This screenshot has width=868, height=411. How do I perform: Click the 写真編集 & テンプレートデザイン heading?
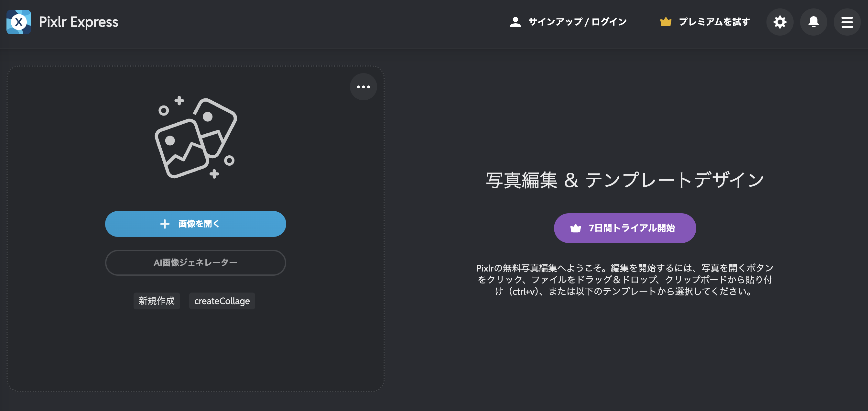click(x=625, y=180)
